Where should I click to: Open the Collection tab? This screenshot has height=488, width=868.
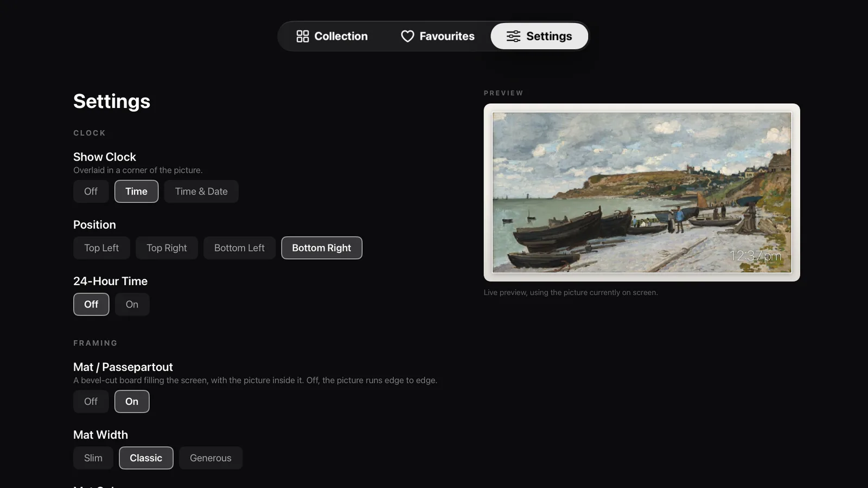point(332,36)
